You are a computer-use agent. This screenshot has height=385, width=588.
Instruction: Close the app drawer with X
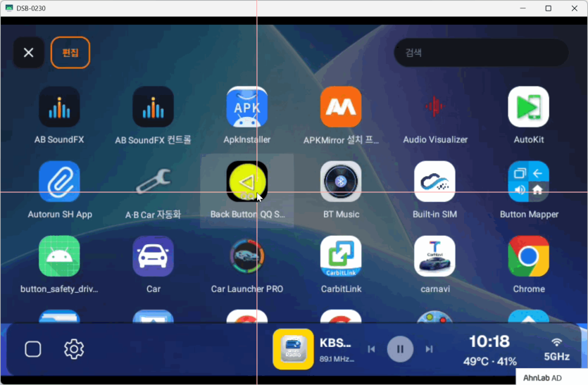[28, 53]
